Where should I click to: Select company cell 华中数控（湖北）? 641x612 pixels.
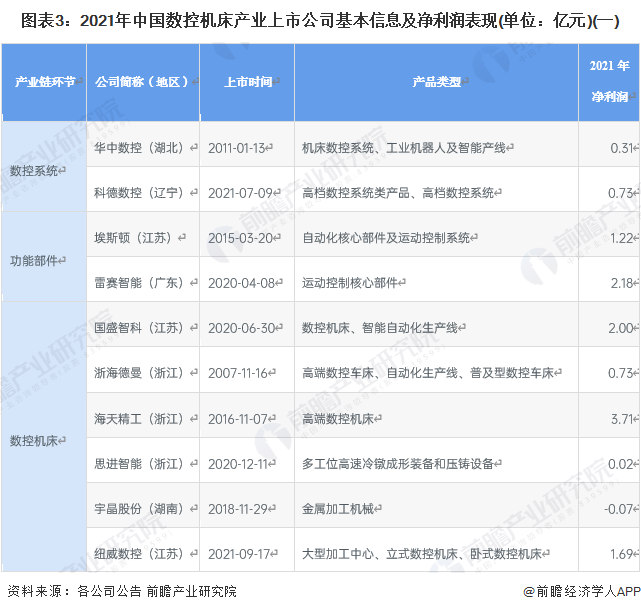[x=143, y=144]
